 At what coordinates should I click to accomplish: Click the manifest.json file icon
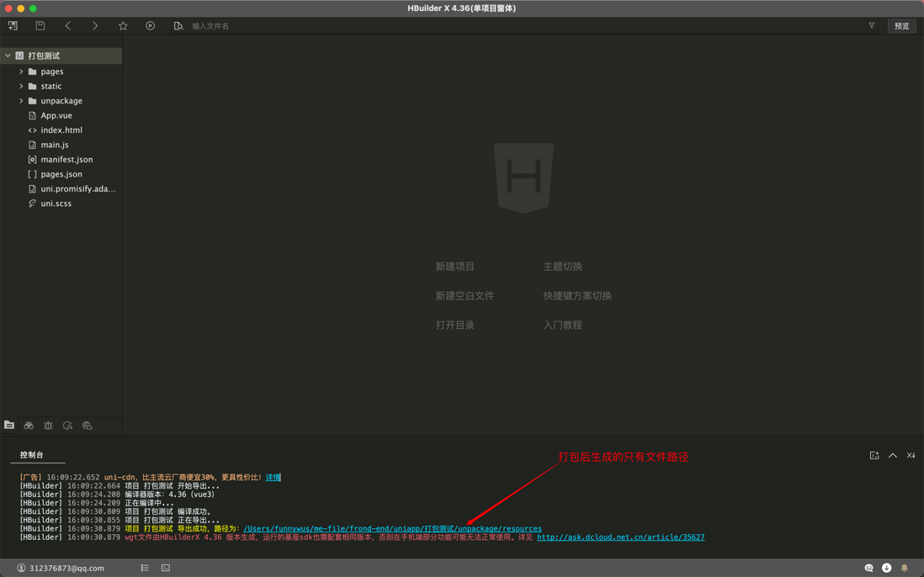tap(33, 160)
